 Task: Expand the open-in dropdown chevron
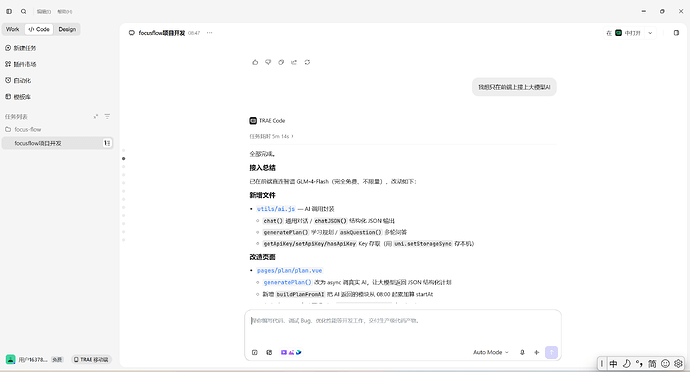click(650, 33)
